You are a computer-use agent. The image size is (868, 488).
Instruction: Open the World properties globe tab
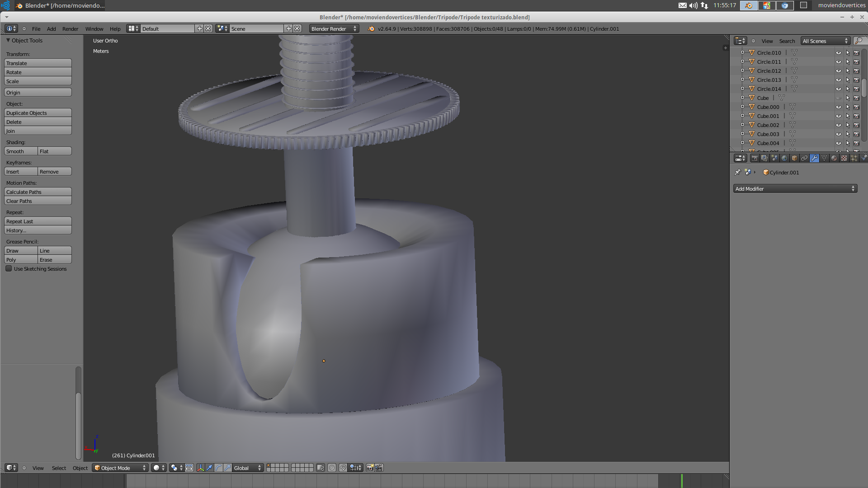tap(784, 158)
